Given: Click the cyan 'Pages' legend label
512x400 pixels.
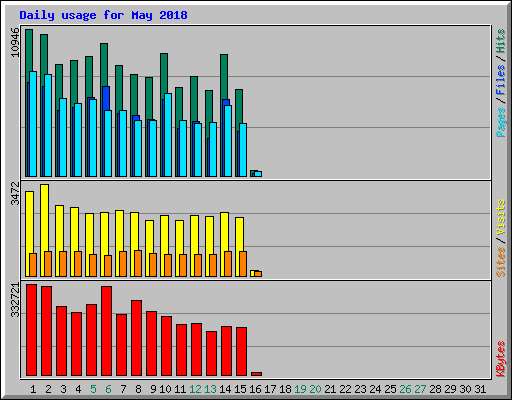Looking at the screenshot, I should tap(501, 122).
